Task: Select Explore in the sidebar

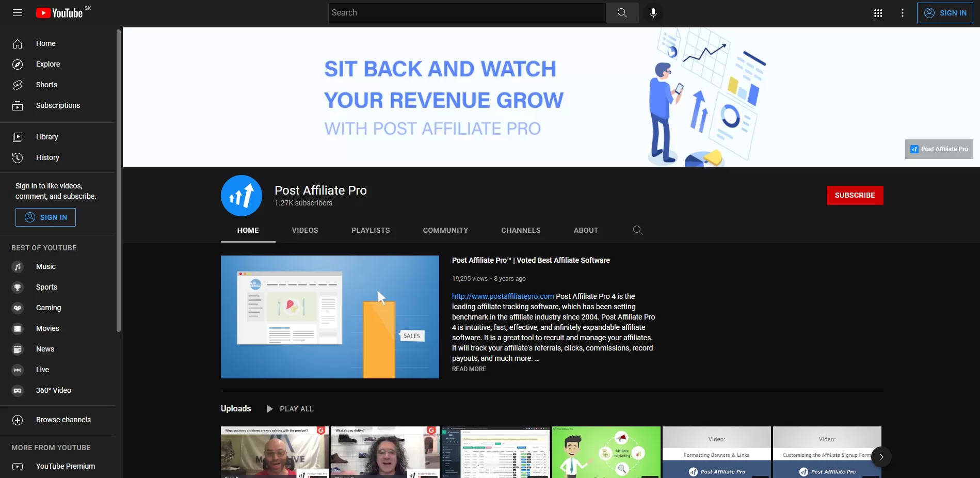Action: [48, 64]
